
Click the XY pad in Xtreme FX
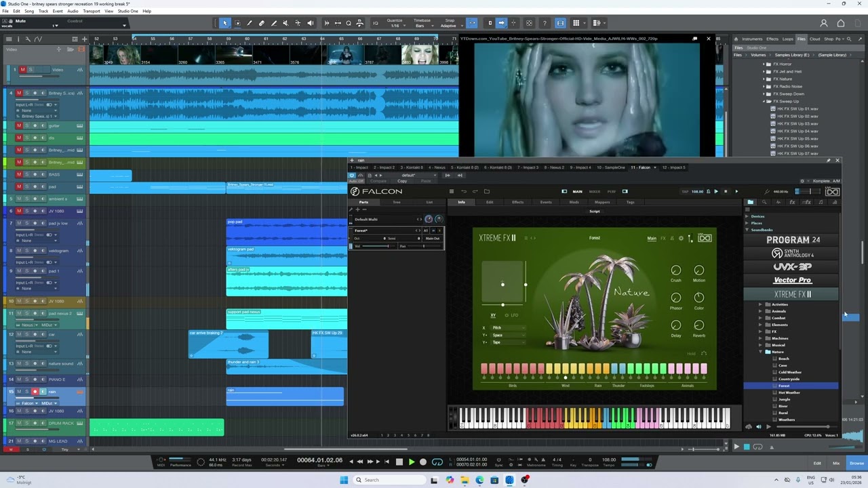click(x=503, y=283)
